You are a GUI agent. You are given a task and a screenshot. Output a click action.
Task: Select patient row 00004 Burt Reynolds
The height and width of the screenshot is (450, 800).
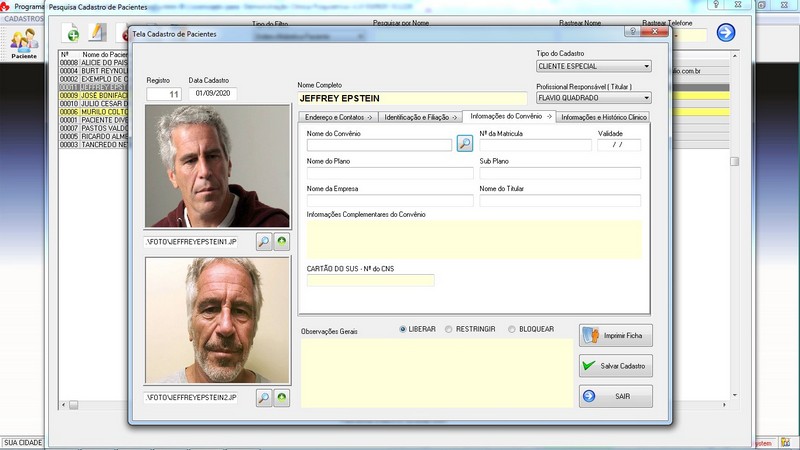point(93,71)
